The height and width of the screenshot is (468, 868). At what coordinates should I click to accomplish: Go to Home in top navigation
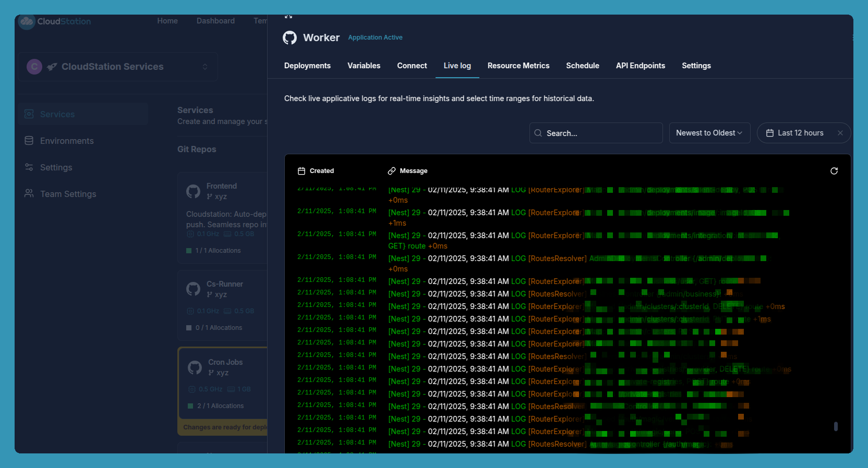(x=167, y=21)
